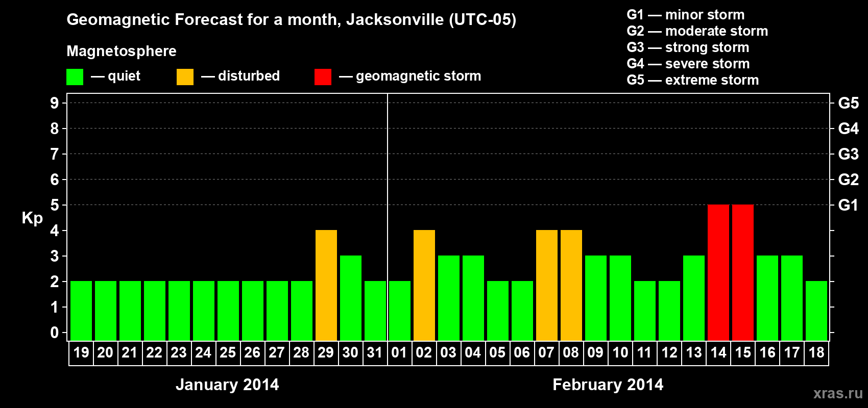Click the green bar for February 18

[816, 311]
